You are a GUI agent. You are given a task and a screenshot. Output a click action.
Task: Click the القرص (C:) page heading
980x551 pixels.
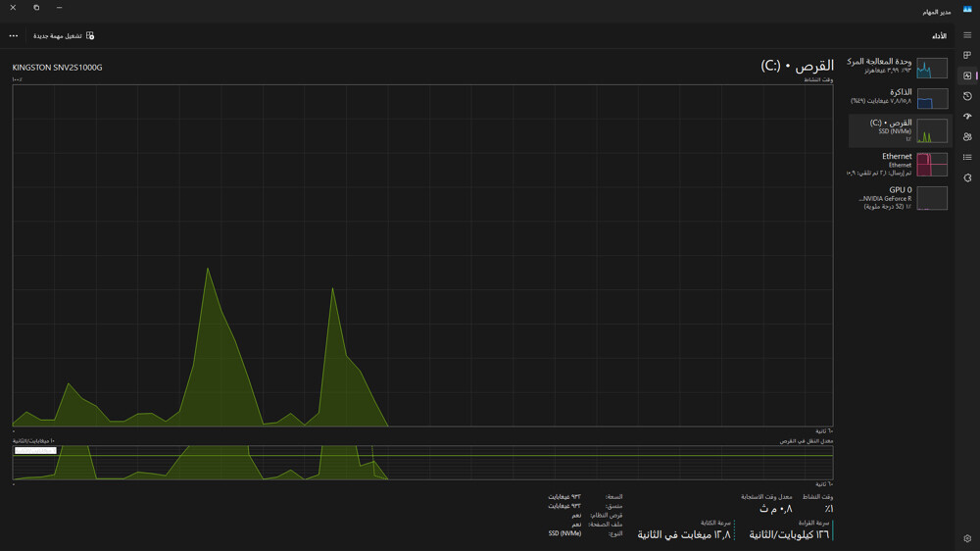pyautogui.click(x=797, y=66)
